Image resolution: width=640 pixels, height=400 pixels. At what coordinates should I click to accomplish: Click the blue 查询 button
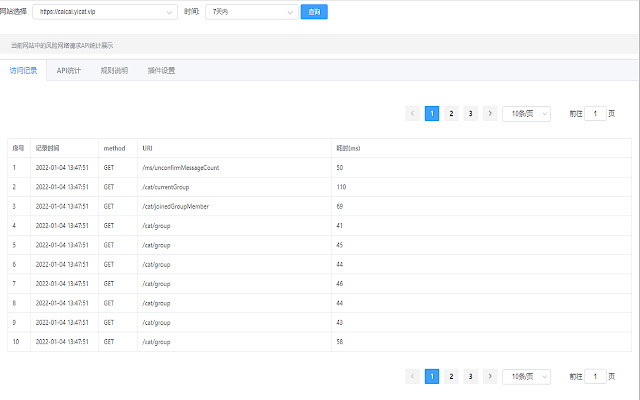314,12
